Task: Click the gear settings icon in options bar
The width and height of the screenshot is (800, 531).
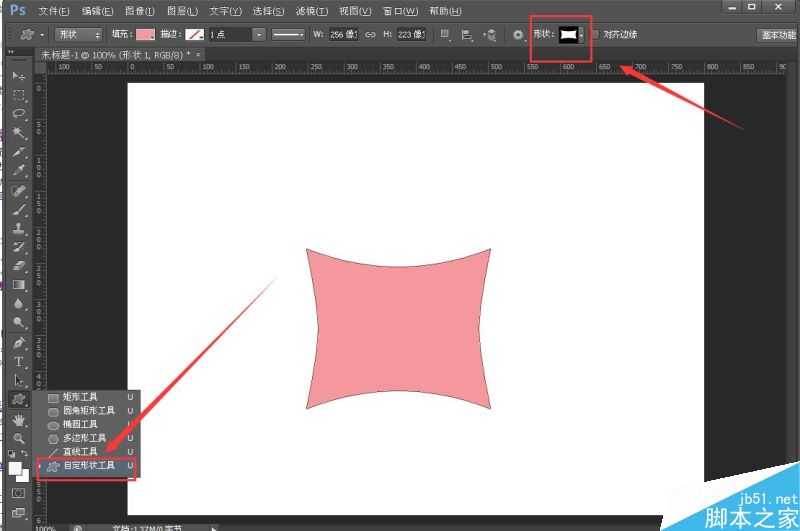Action: pyautogui.click(x=518, y=34)
